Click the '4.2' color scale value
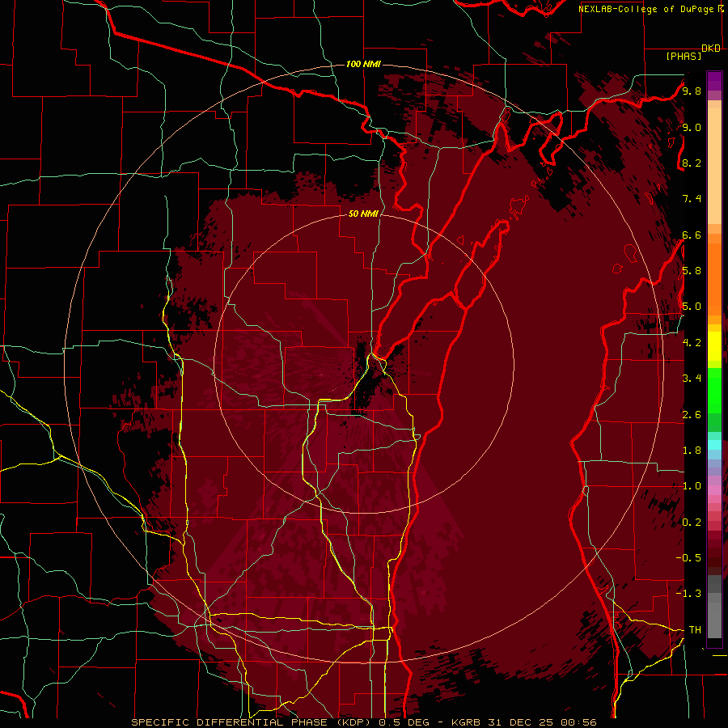728x728 pixels. click(x=692, y=343)
